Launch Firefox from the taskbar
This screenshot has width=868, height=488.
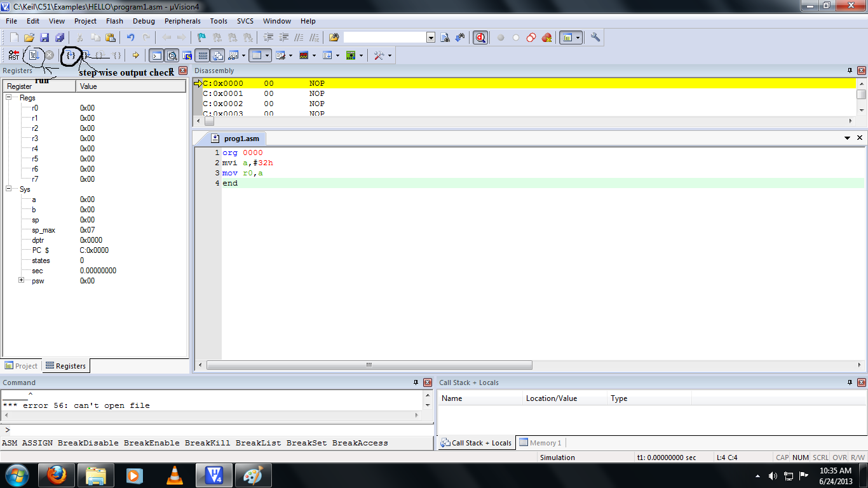[58, 475]
